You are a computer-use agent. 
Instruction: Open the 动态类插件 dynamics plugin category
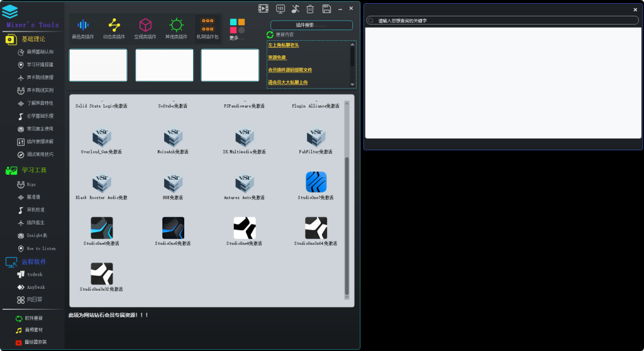pos(114,29)
